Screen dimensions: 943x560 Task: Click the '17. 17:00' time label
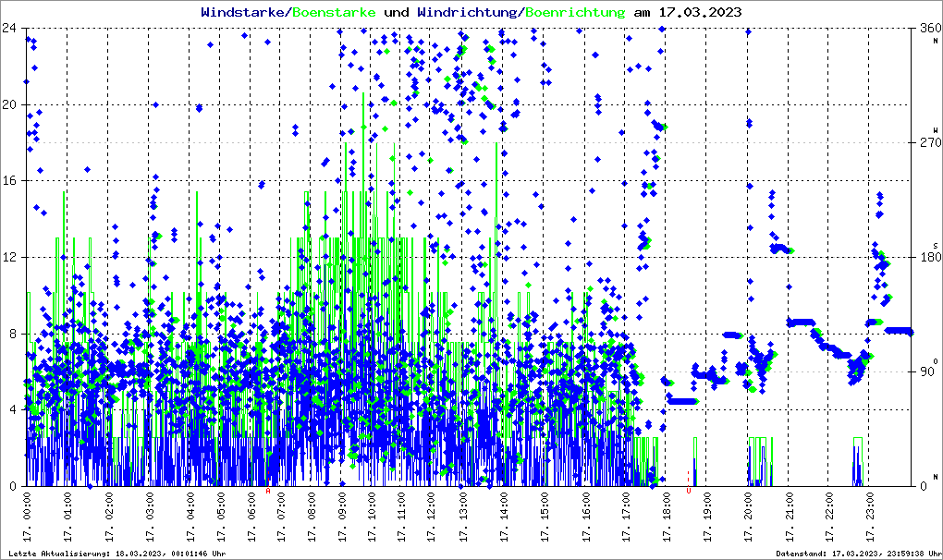coord(626,517)
